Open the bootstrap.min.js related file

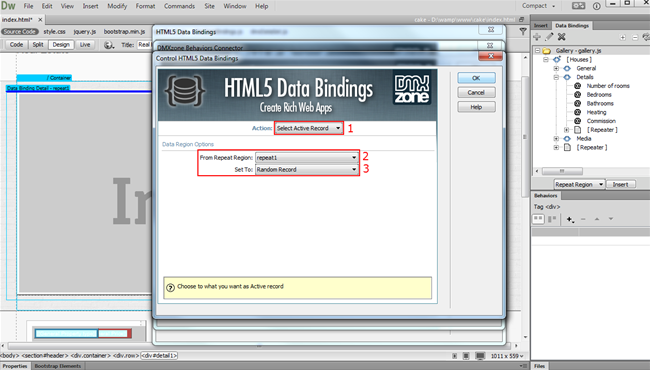[x=124, y=31]
